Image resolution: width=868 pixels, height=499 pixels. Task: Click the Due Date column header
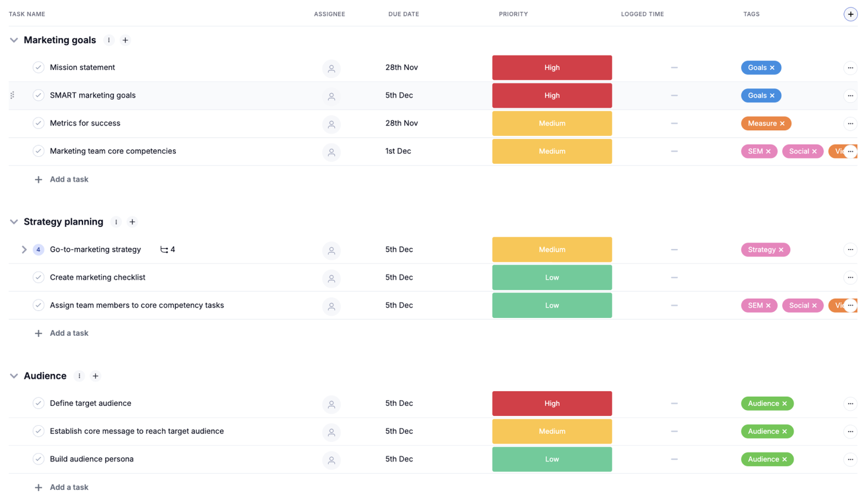click(403, 14)
